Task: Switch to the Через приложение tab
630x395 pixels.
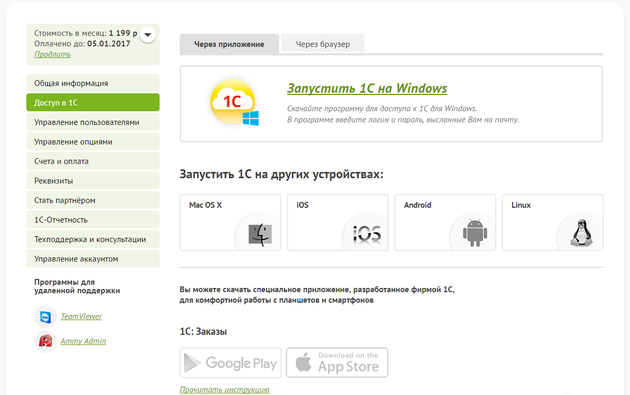Action: [229, 44]
